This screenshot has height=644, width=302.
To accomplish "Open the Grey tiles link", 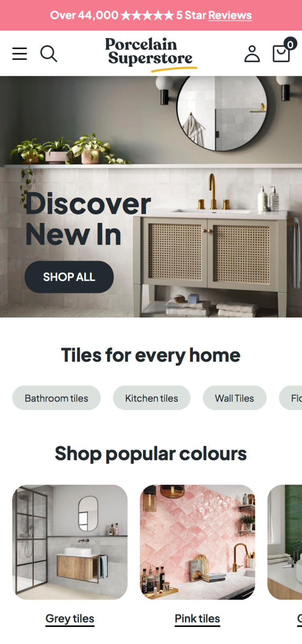I will 70,619.
